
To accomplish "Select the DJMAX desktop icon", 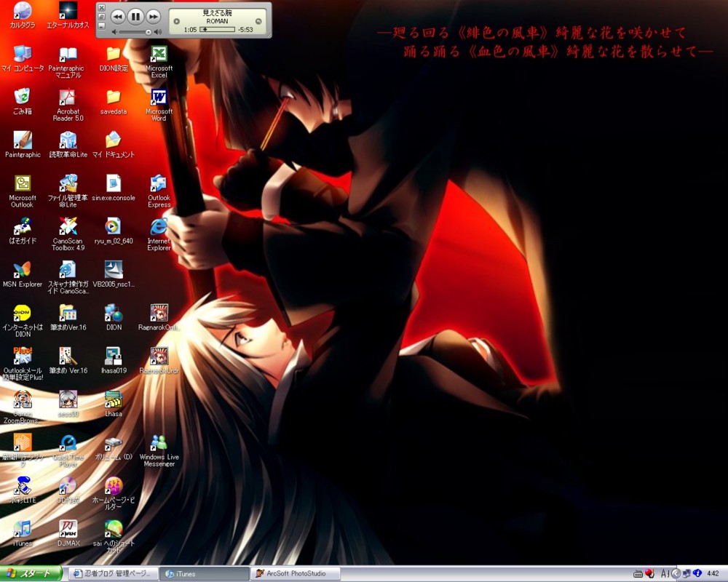I will (x=68, y=533).
